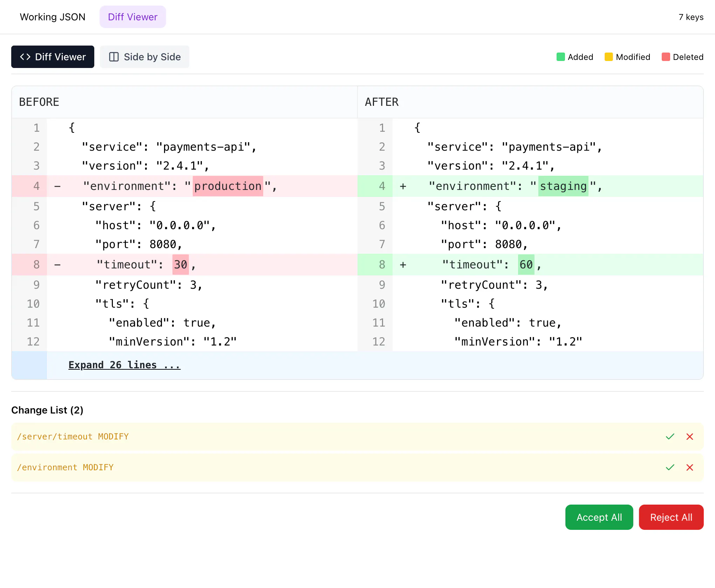Click the removed timeout value 30

[x=181, y=265]
